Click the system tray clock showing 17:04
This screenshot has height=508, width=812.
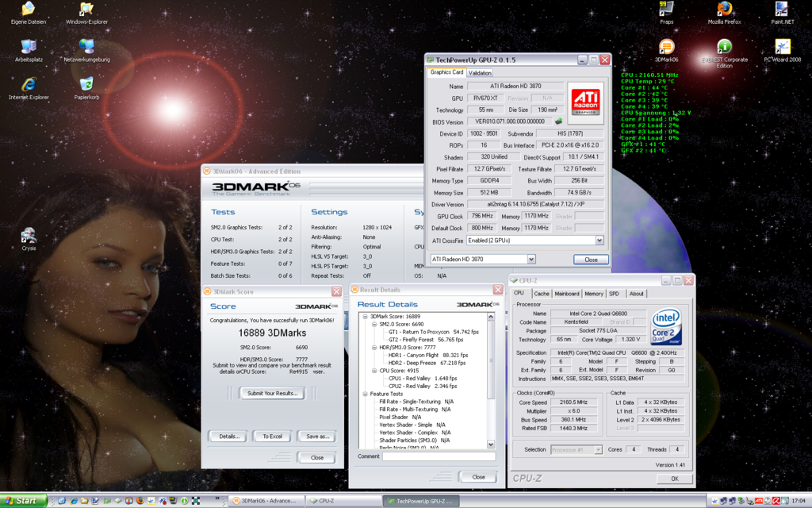pyautogui.click(x=799, y=501)
